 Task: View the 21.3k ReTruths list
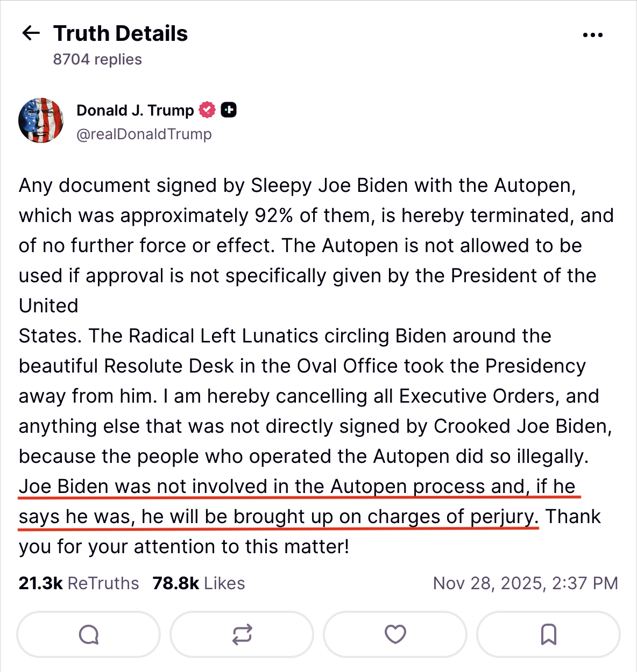point(79,583)
